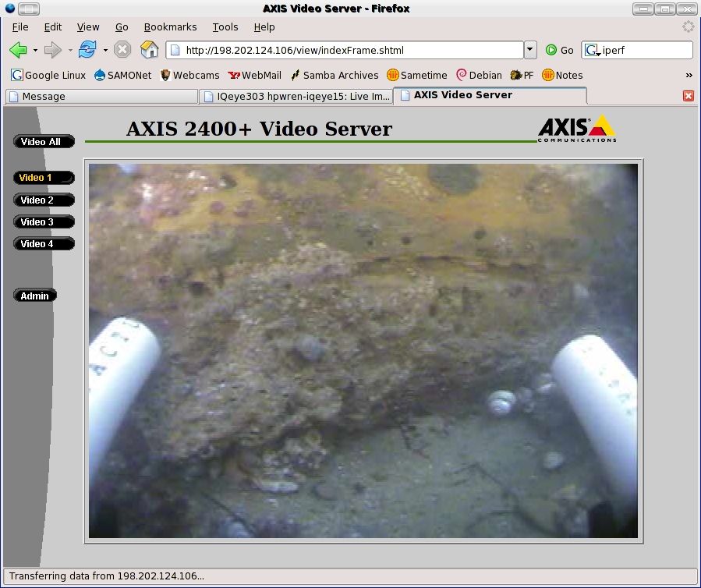Viewport: 701px width, 588px height.
Task: Select the Video 3 button
Action: click(x=44, y=221)
